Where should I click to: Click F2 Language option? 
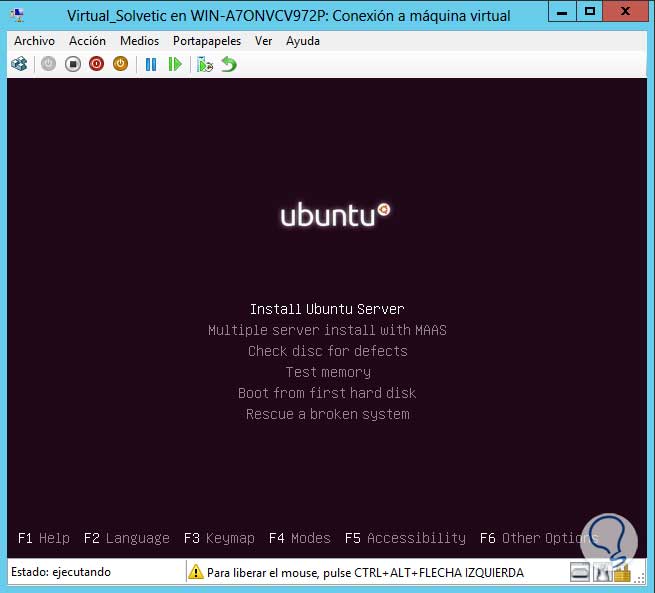127,538
